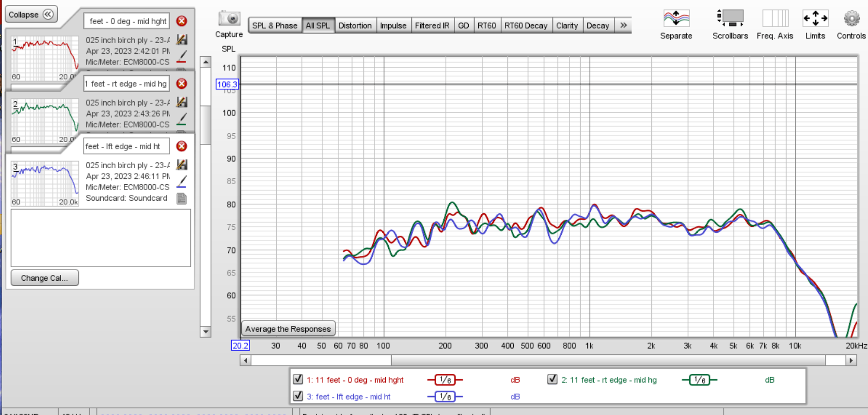The image size is (868, 415).
Task: Click the 'Apr 23, 2023 2:43:26' date text
Action: click(x=128, y=113)
